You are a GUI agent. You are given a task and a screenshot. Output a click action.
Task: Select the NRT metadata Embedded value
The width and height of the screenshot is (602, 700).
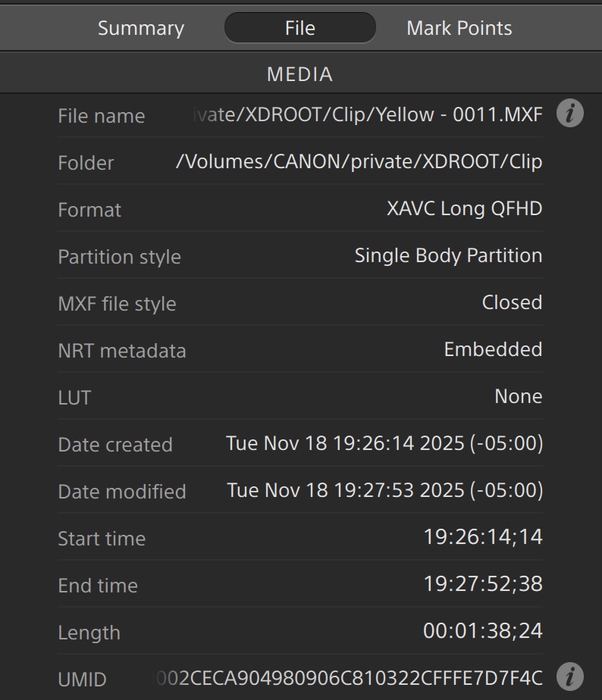pos(493,349)
